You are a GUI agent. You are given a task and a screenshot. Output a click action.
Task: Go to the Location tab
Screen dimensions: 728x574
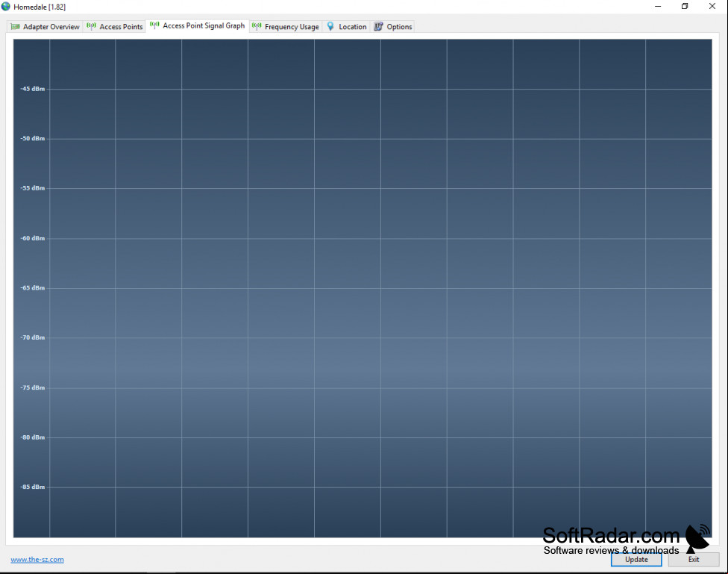(x=346, y=26)
